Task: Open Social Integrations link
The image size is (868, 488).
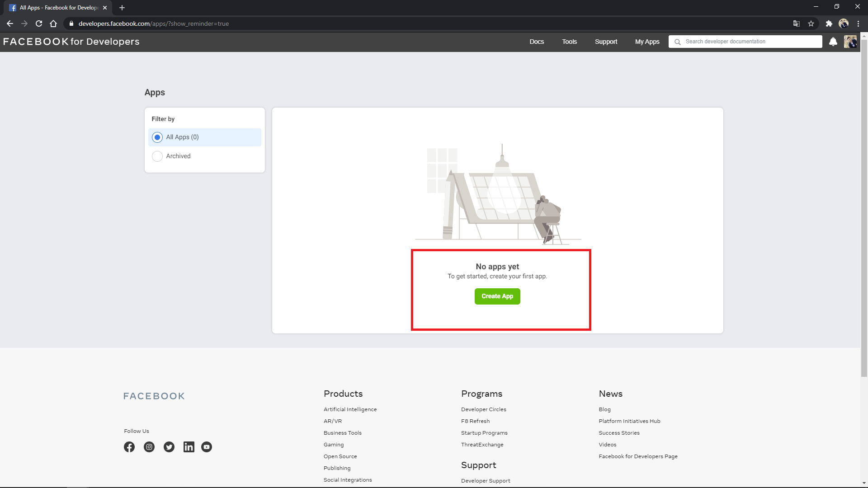Action: click(348, 480)
